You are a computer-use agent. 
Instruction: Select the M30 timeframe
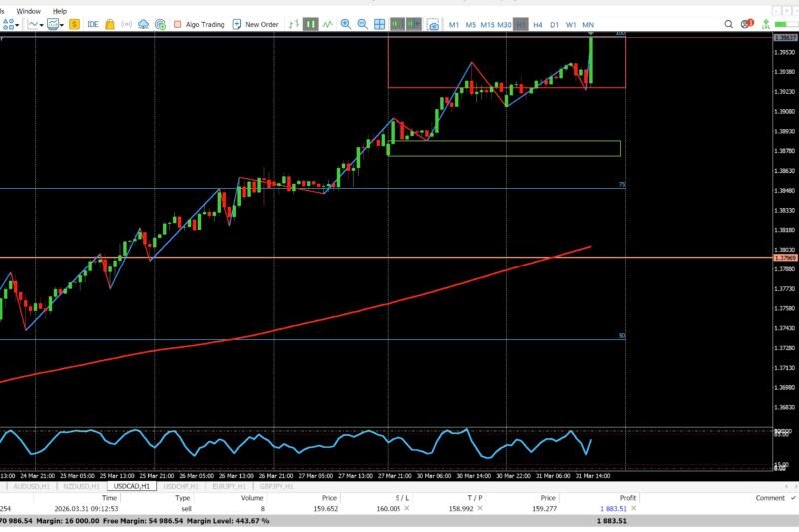click(x=504, y=24)
